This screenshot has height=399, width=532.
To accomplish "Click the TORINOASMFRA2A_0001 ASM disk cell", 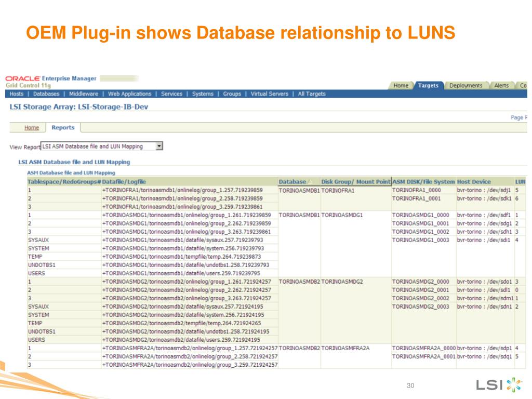I will tap(424, 356).
